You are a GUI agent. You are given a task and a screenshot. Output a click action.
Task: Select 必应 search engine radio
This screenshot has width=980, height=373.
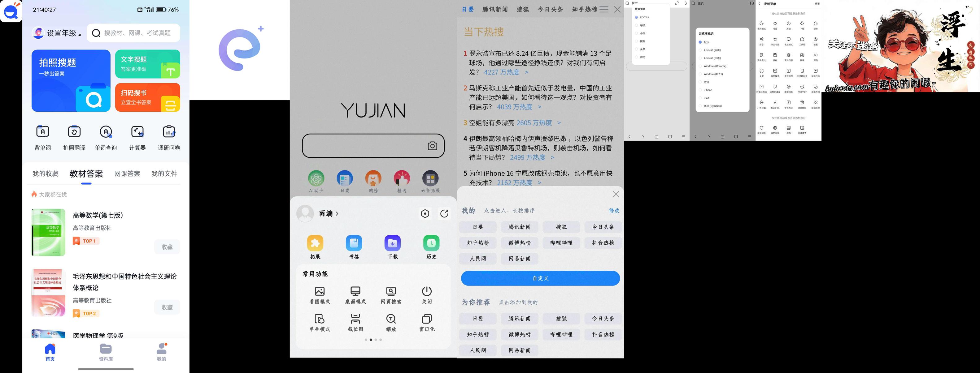pyautogui.click(x=636, y=33)
